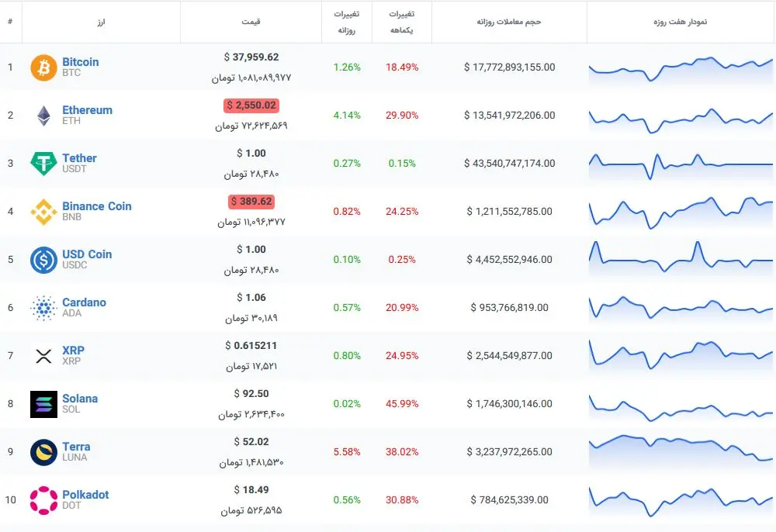The height and width of the screenshot is (532, 776).
Task: Sort by the تغییرات روزانه column header
Action: [346, 22]
